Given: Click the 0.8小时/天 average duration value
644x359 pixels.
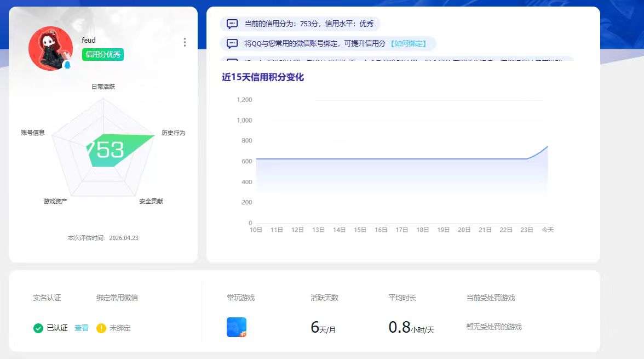Looking at the screenshot, I should coord(412,328).
